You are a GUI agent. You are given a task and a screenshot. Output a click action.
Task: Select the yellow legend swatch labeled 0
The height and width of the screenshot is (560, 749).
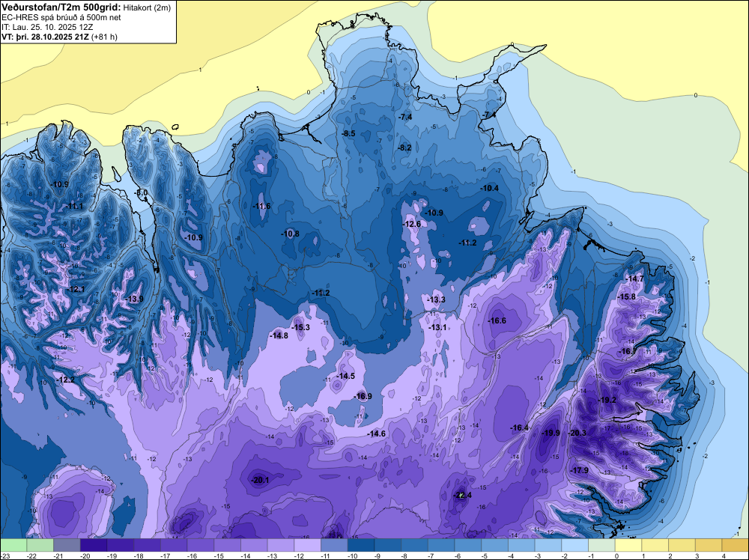pyautogui.click(x=628, y=545)
